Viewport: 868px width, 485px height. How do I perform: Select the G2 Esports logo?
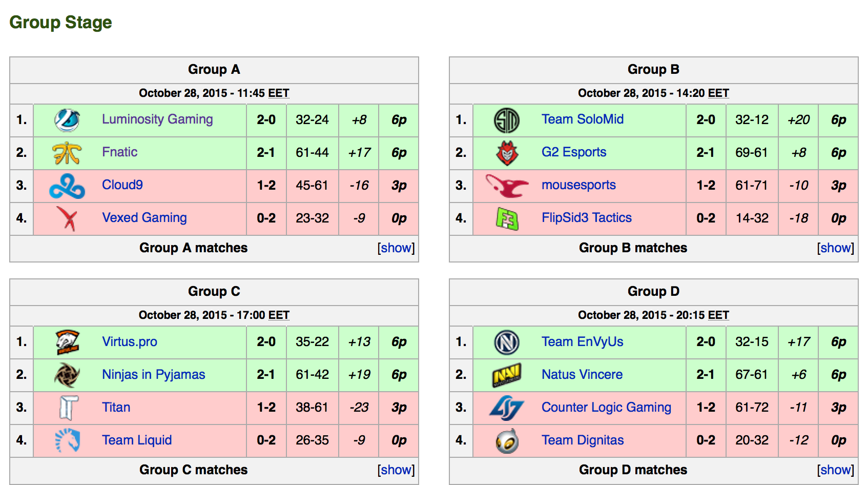[507, 153]
